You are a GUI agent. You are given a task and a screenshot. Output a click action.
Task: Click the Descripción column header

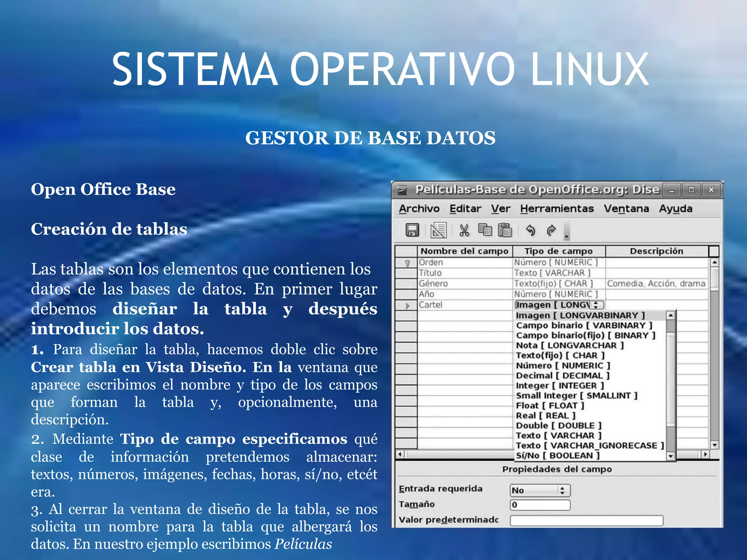point(657,251)
